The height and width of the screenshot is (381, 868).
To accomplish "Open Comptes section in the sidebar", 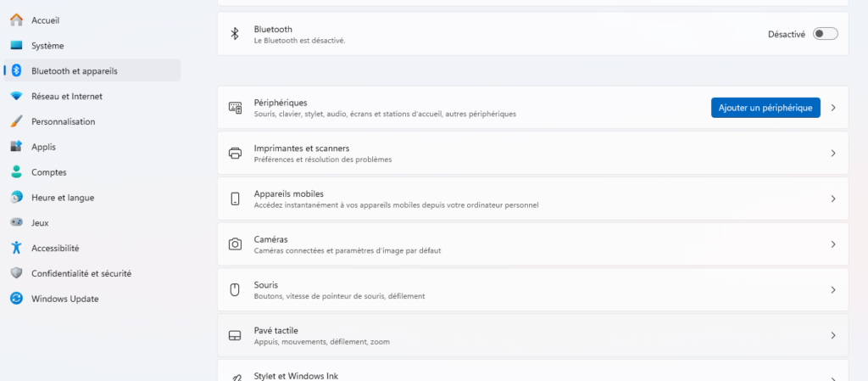I will (x=48, y=172).
